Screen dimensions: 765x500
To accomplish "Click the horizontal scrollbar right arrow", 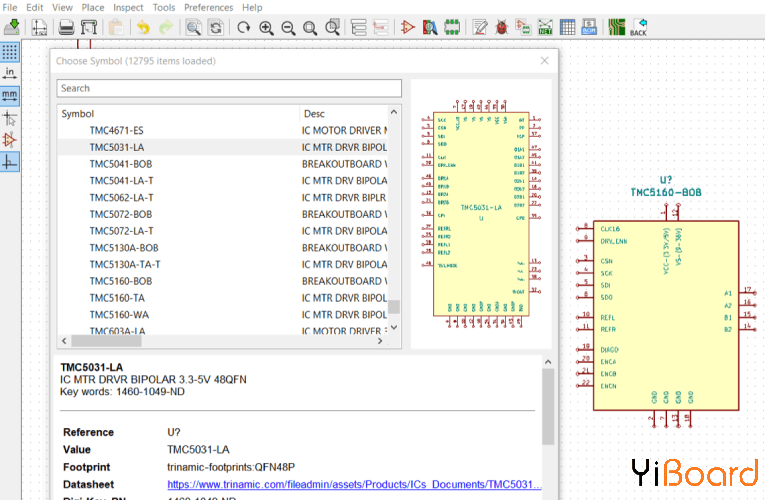I will (x=380, y=341).
